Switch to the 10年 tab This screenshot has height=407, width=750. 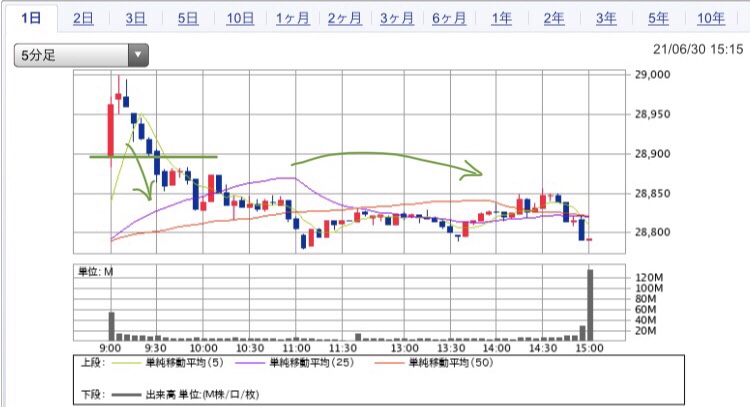click(x=711, y=18)
